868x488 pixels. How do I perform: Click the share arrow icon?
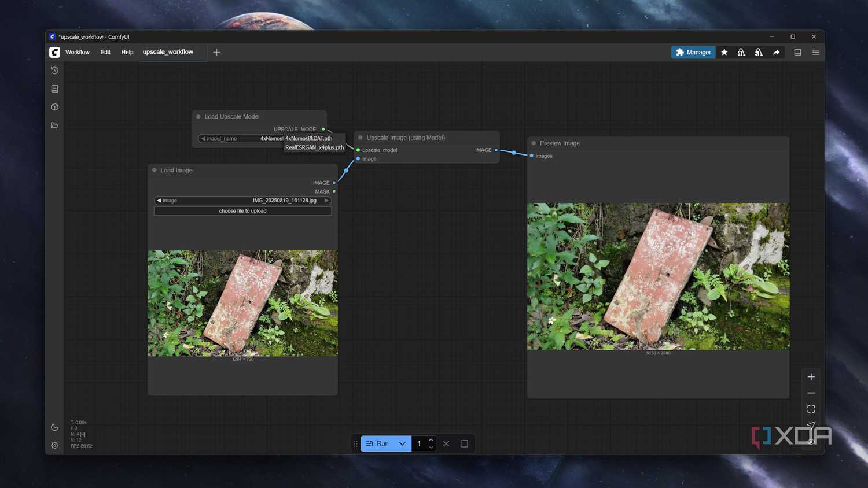(776, 52)
